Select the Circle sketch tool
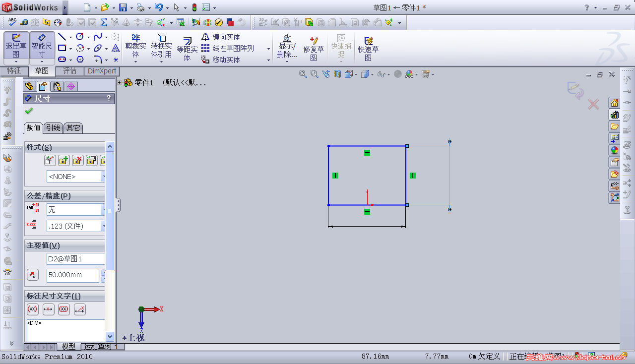 pyautogui.click(x=79, y=37)
